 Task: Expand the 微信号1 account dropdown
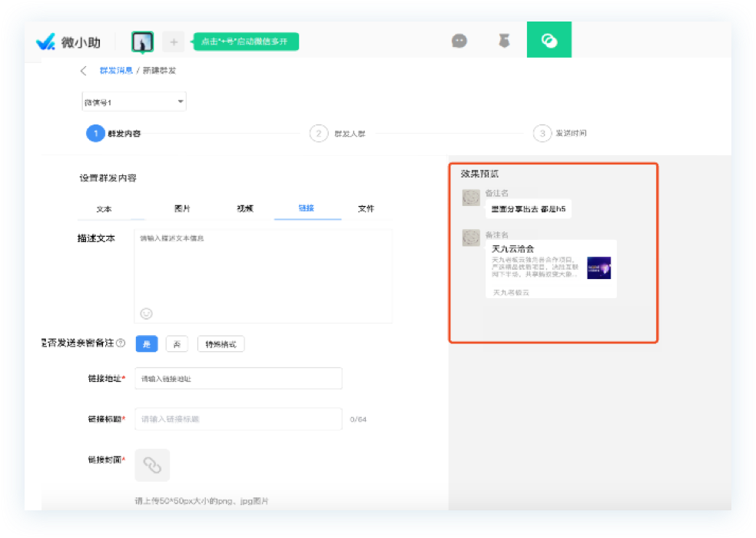tap(134, 101)
